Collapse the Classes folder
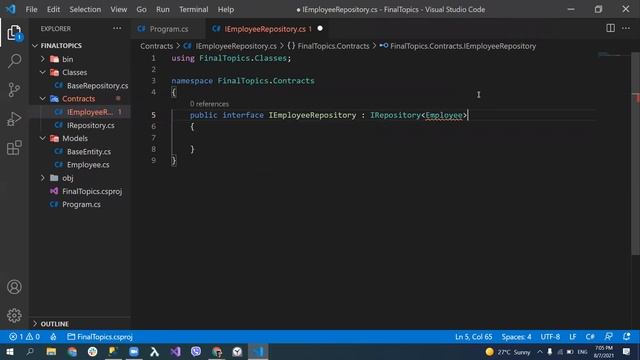This screenshot has width=640, height=360. (x=43, y=72)
